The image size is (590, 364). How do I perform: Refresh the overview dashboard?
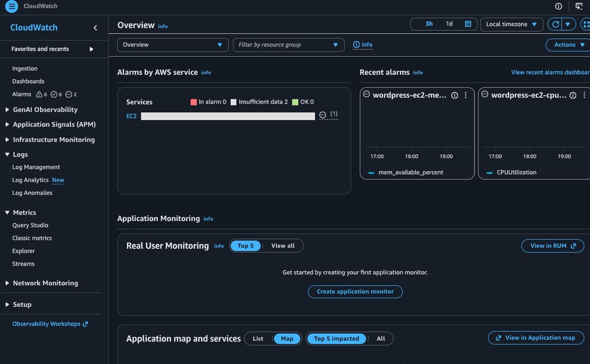[555, 24]
